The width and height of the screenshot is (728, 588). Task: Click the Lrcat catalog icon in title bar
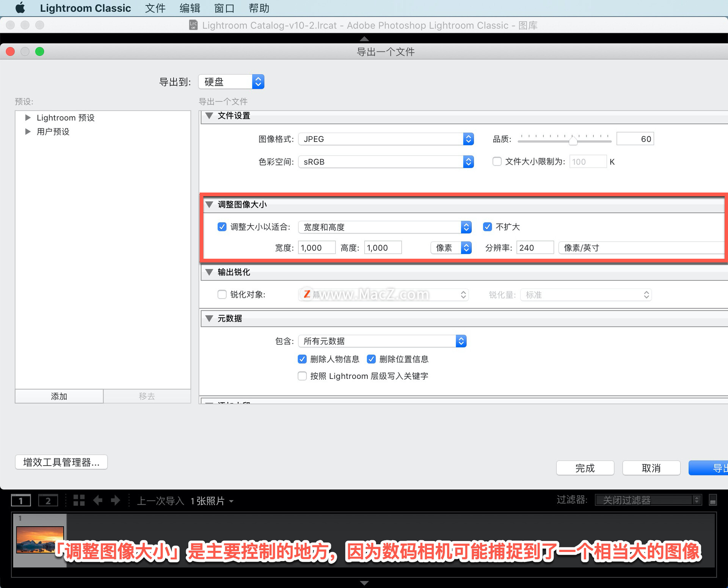tap(193, 25)
